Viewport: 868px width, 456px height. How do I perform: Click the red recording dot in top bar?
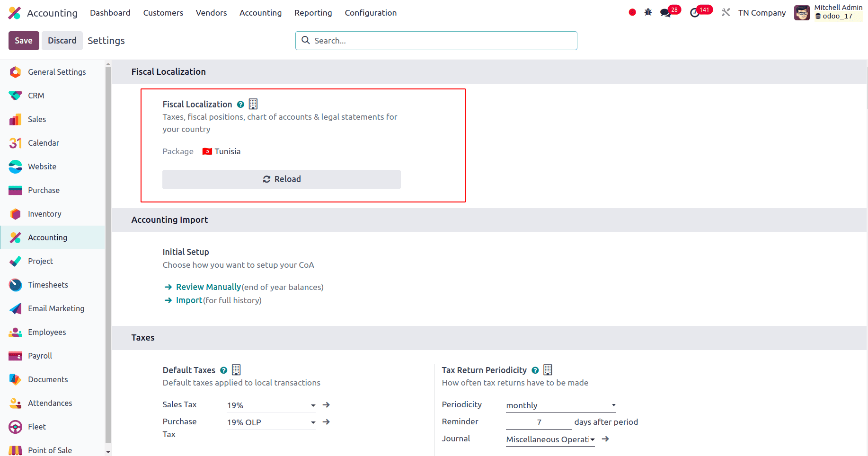[x=632, y=12]
